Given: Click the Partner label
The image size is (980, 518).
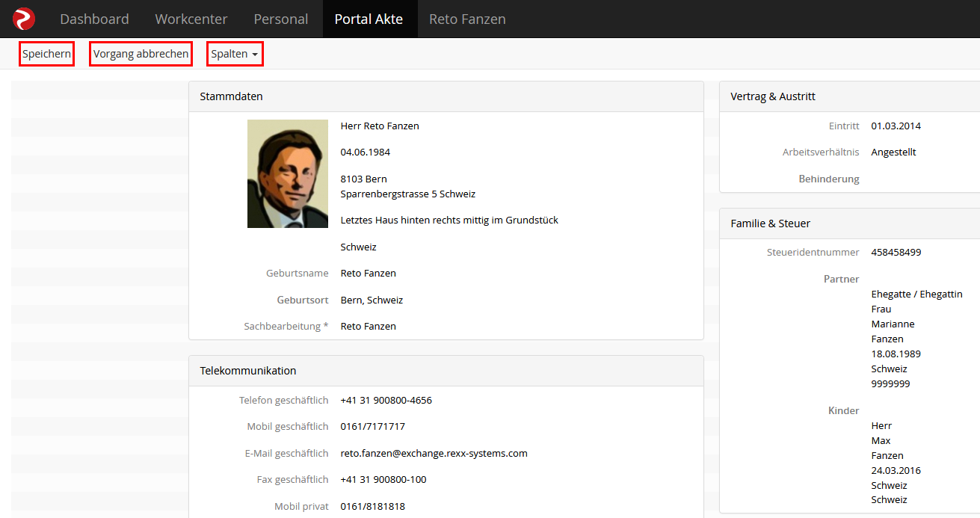Looking at the screenshot, I should [842, 279].
